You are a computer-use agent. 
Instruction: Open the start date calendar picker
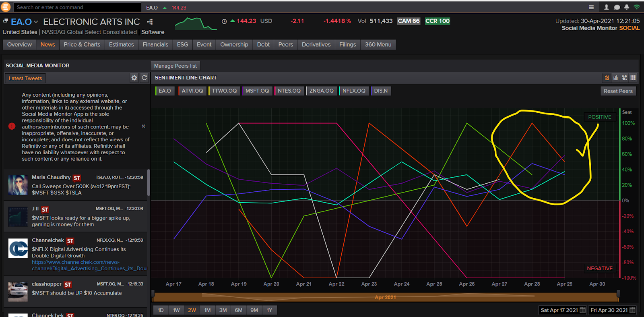click(x=582, y=310)
